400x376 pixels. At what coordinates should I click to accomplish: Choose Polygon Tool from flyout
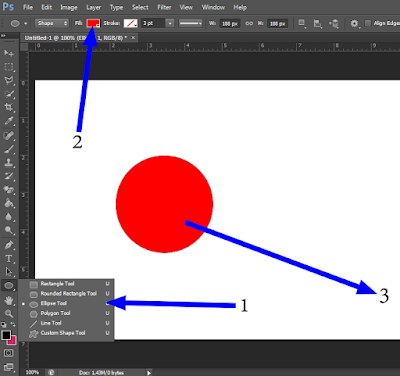click(66, 313)
